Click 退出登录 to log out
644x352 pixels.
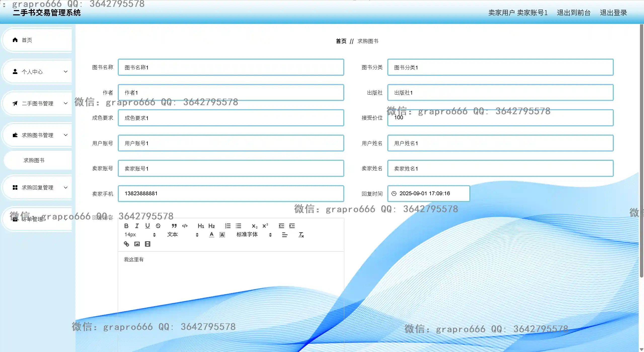point(613,13)
